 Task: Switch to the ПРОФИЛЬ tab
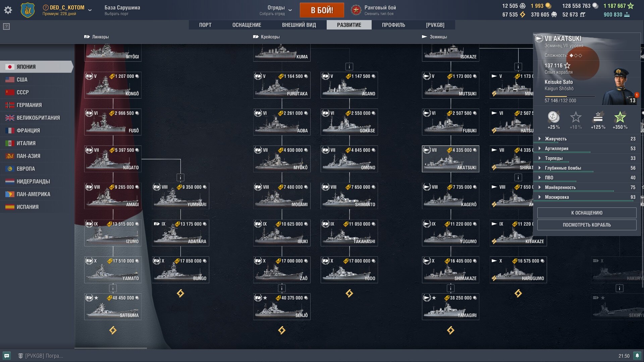click(393, 25)
